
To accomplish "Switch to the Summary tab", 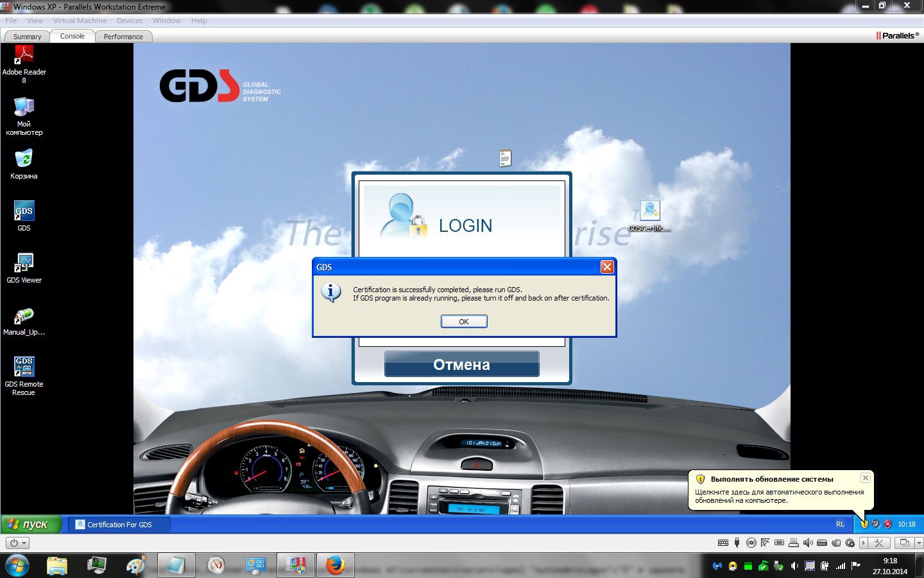I will pyautogui.click(x=27, y=37).
